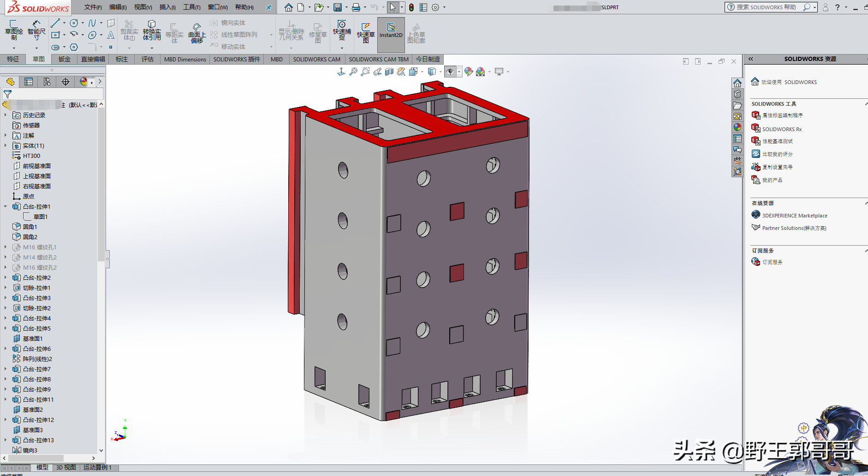868x476 pixels.
Task: Click the SOLIDWORKS help search field
Action: tap(767, 7)
